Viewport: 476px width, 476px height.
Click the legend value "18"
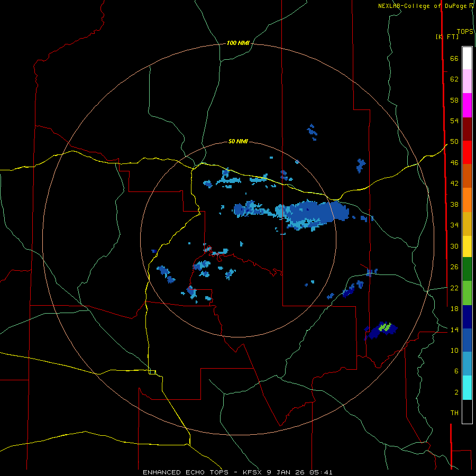point(454,309)
